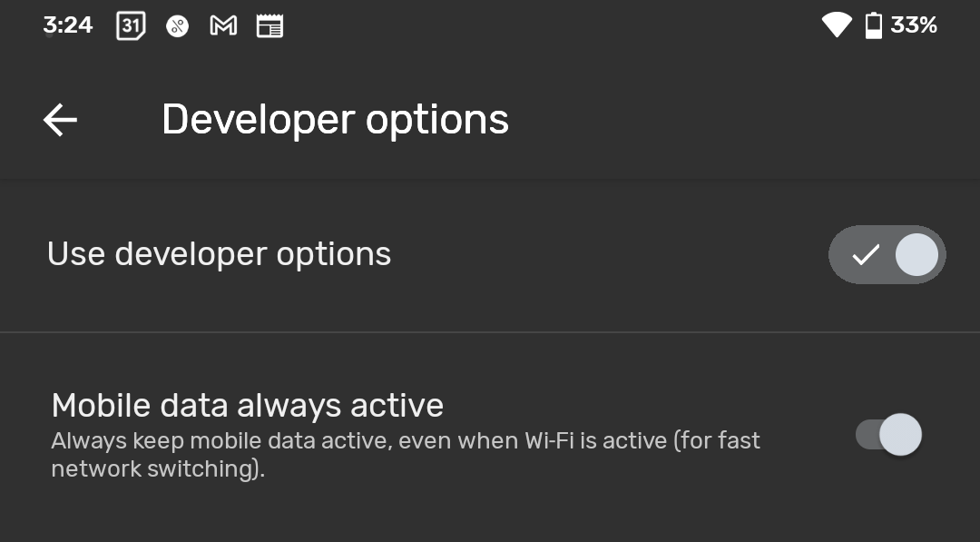Toggle the checkmark switch beside Use developer options

tap(887, 254)
